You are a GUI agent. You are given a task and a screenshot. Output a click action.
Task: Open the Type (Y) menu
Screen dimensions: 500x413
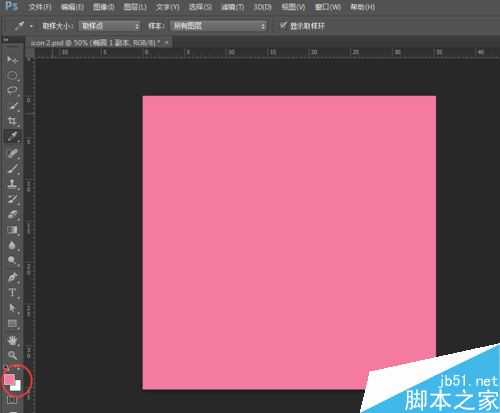click(x=168, y=7)
